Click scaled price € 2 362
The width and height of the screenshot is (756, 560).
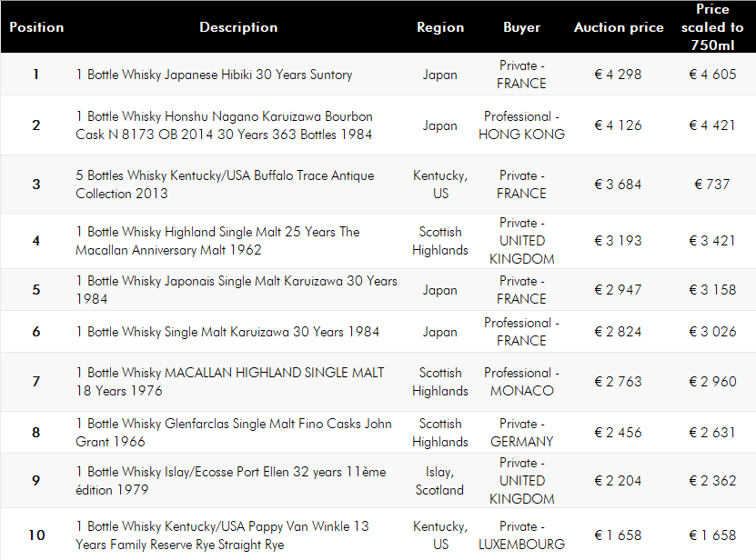click(x=712, y=481)
